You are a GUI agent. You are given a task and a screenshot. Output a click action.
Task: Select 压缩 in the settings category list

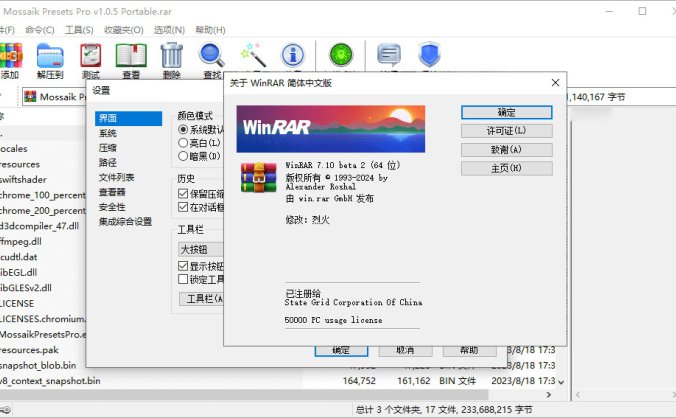point(108,148)
